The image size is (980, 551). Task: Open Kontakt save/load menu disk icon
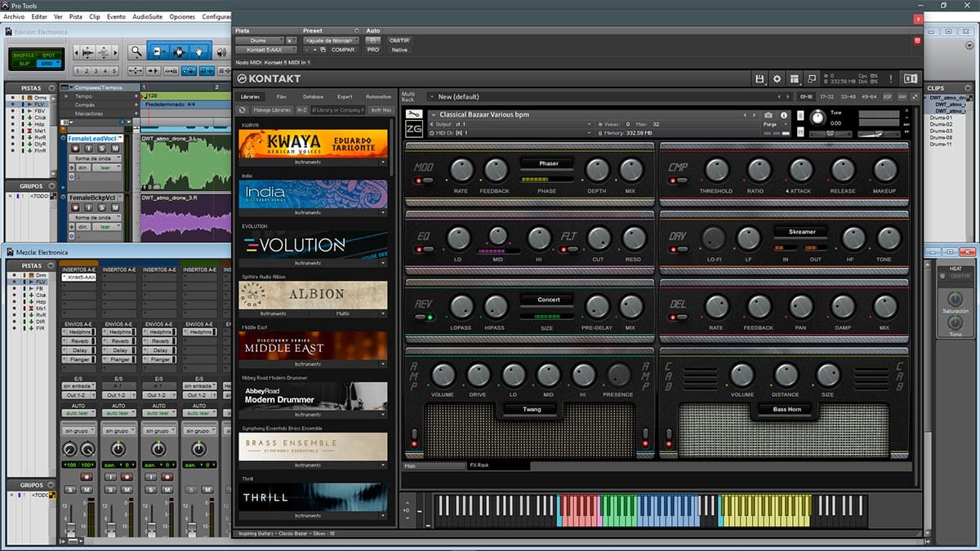(x=760, y=79)
